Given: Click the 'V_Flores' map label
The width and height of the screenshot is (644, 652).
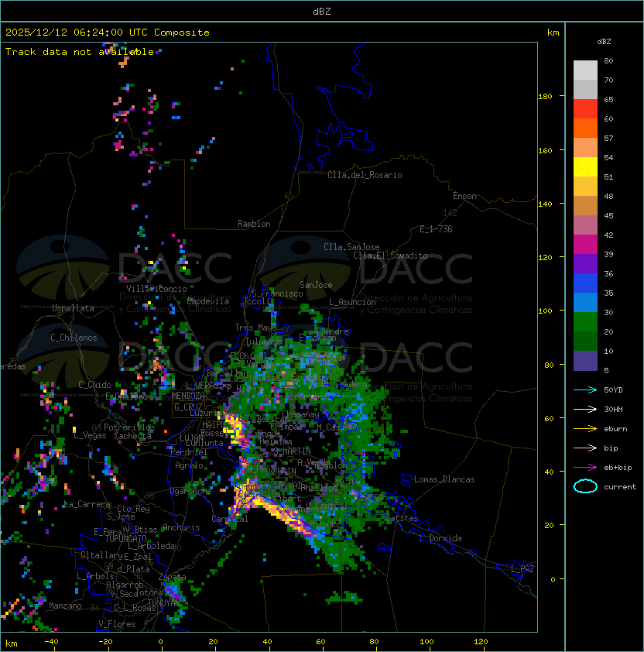Looking at the screenshot, I should pyautogui.click(x=117, y=624).
